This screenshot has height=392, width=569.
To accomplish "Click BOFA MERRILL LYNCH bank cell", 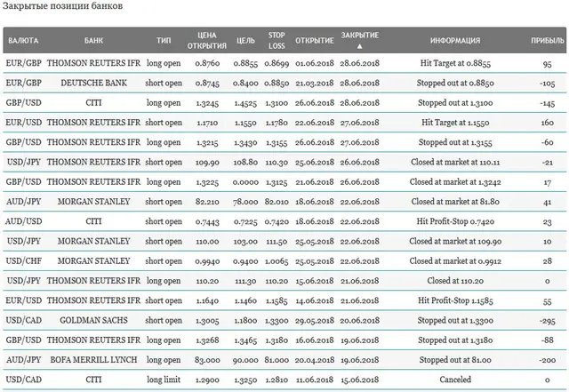I will [x=93, y=360].
